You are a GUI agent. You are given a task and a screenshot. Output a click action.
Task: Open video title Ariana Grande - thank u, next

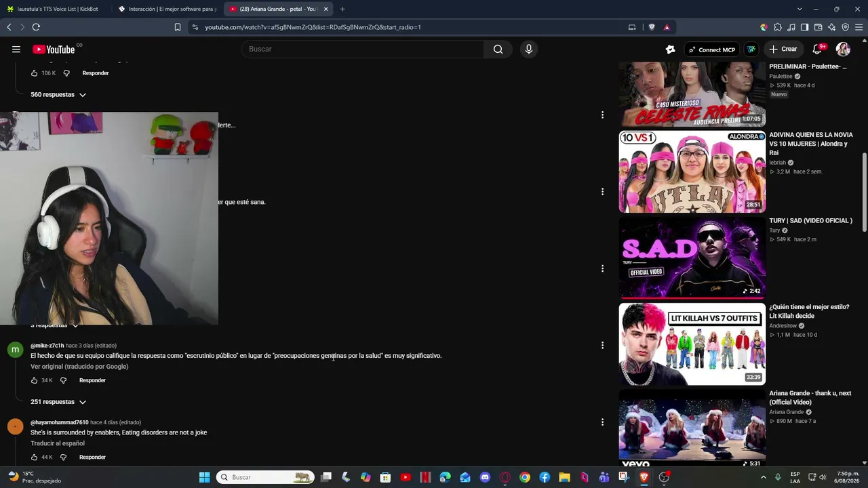[810, 398]
